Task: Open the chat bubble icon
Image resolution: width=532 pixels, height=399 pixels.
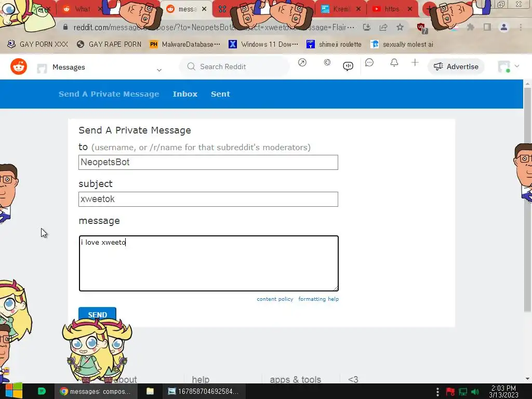Action: pos(369,62)
